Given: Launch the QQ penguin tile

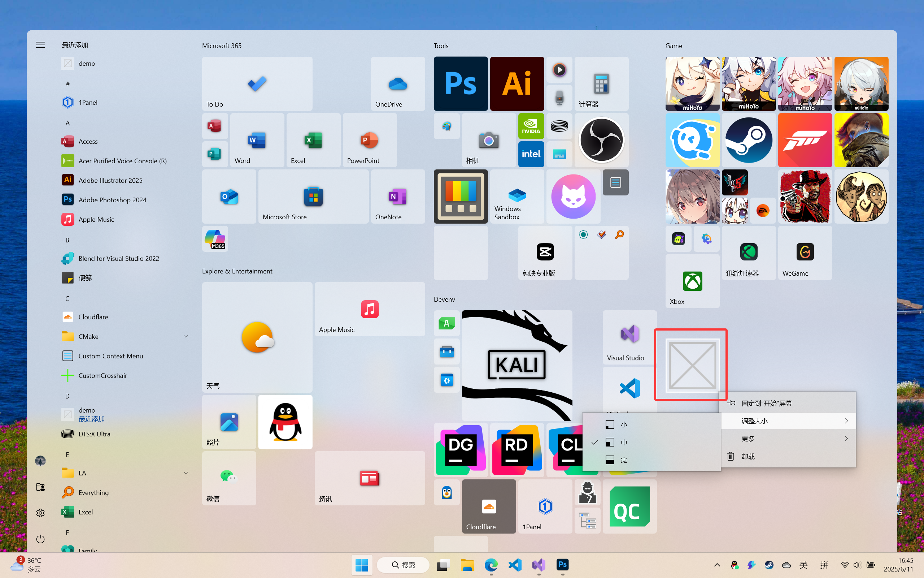Looking at the screenshot, I should tap(285, 422).
